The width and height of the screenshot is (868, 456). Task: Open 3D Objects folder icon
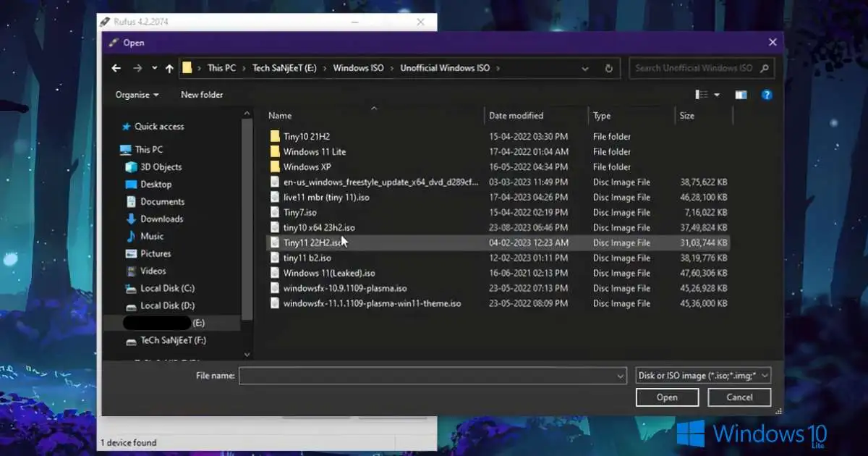(x=131, y=167)
